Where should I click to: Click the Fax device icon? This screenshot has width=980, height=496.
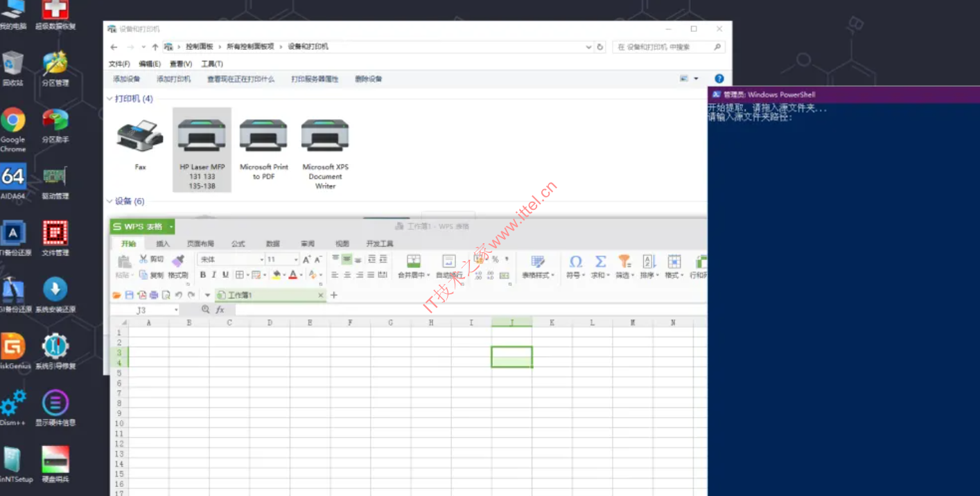(140, 136)
